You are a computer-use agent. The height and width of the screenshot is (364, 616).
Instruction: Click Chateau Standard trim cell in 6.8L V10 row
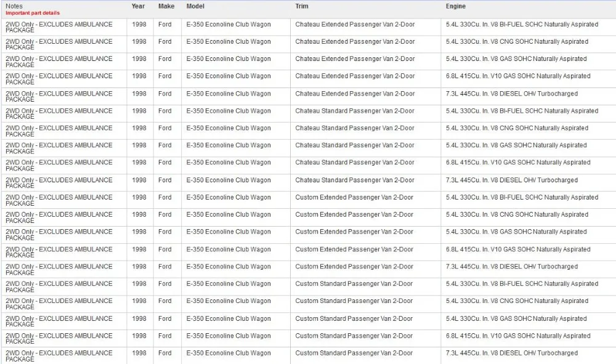354,163
